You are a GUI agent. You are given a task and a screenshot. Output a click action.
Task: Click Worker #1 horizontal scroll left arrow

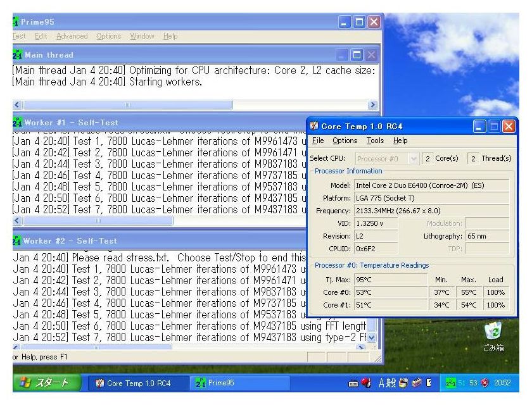pos(17,221)
